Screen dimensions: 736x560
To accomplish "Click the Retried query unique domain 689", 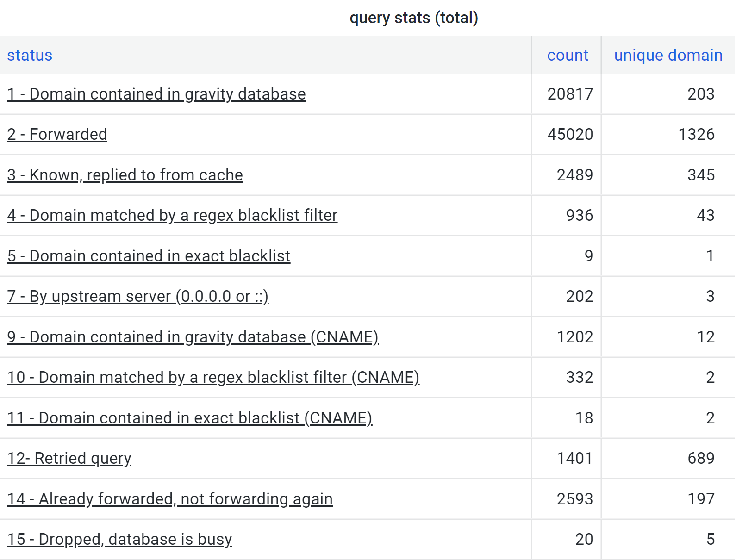I will tap(700, 458).
